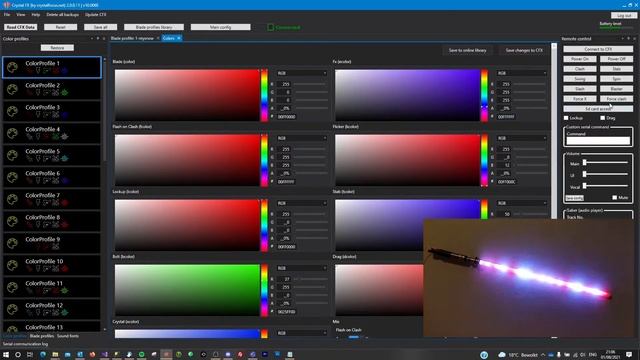Open the View menu

tap(21, 15)
